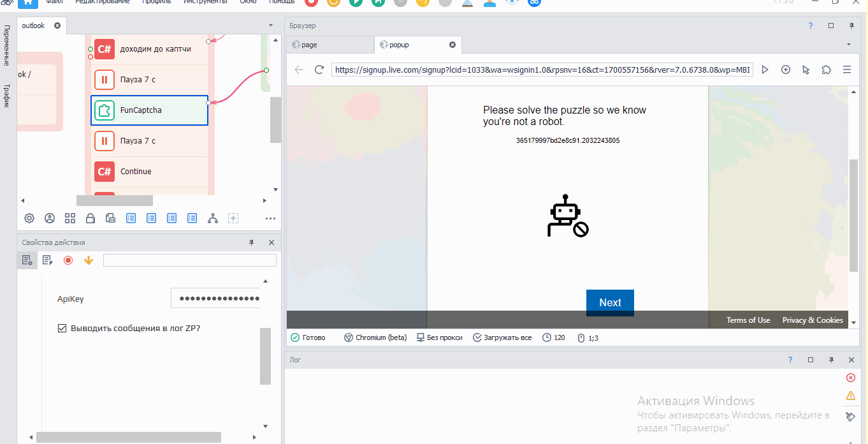The image size is (868, 444).
Task: Open the browser hamburger menu
Action: point(847,70)
